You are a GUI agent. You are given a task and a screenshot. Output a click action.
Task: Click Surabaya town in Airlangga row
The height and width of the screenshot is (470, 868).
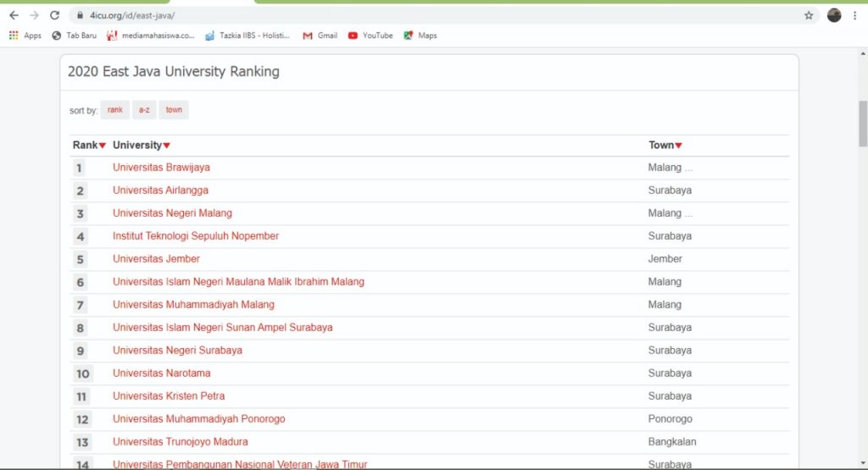(x=670, y=191)
